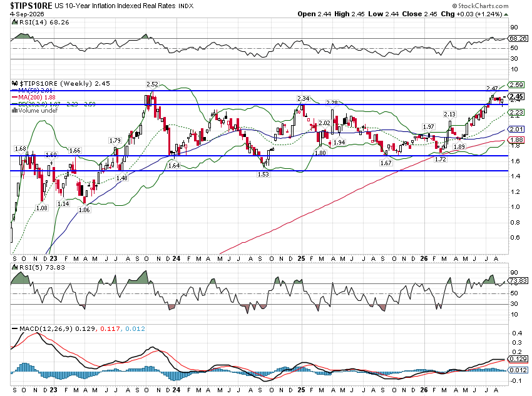The image size is (532, 396).
Task: Click the 73.83 RSI(5) value tag
Action: tap(518, 281)
